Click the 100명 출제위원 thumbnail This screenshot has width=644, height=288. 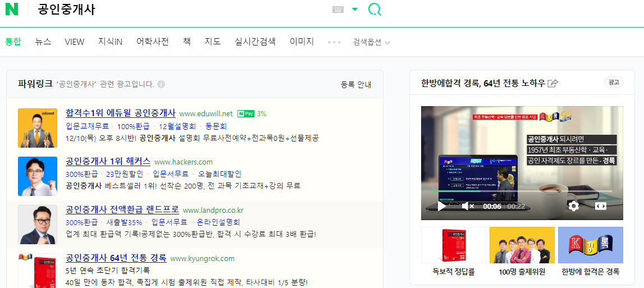(x=522, y=245)
